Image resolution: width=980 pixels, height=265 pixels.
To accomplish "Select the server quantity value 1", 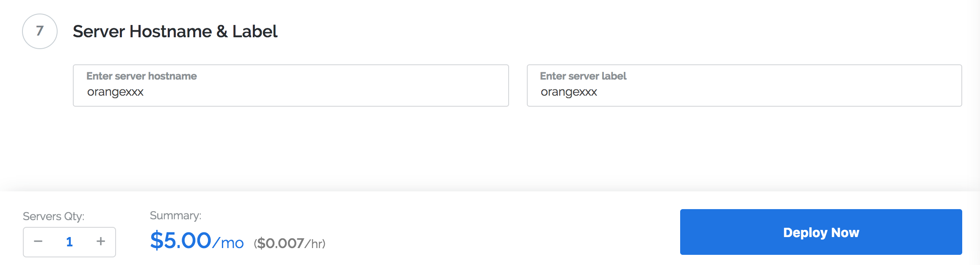I will coord(69,242).
